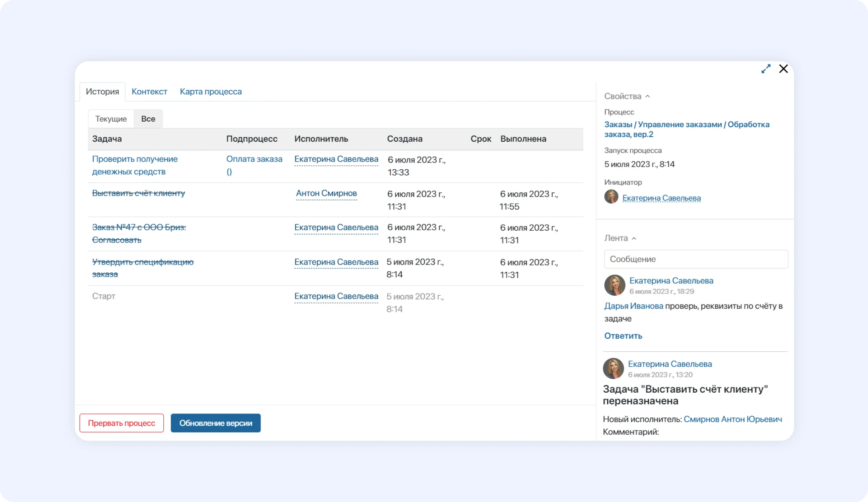
Task: Expand dialog to full screen via arrows icon
Action: [x=766, y=69]
